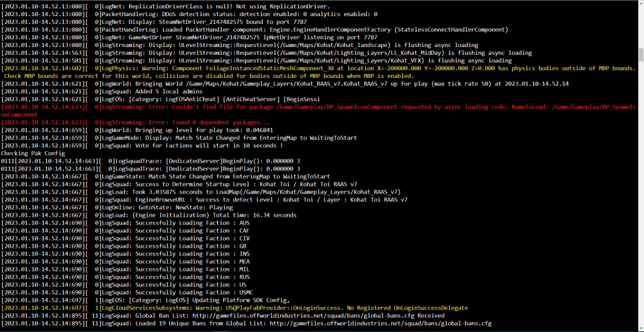Select the 'Loading Faction : USMC' line
The image size is (644, 332).
point(127,293)
